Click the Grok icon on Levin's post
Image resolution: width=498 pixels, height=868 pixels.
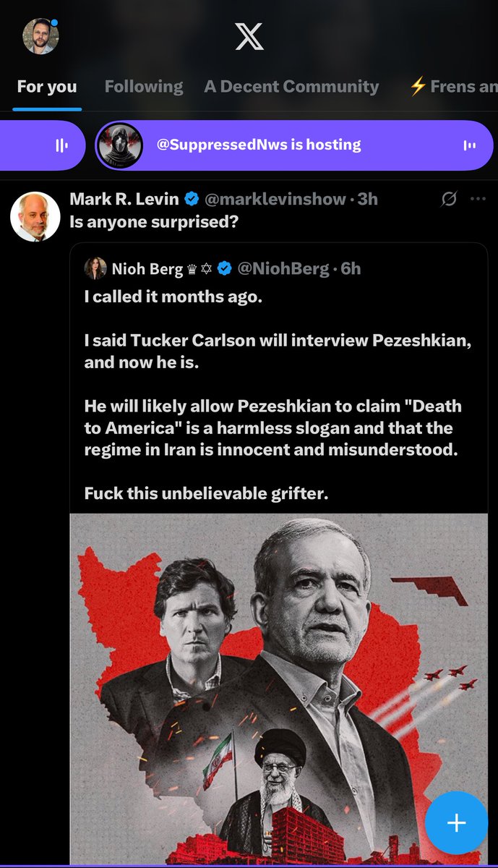point(449,199)
